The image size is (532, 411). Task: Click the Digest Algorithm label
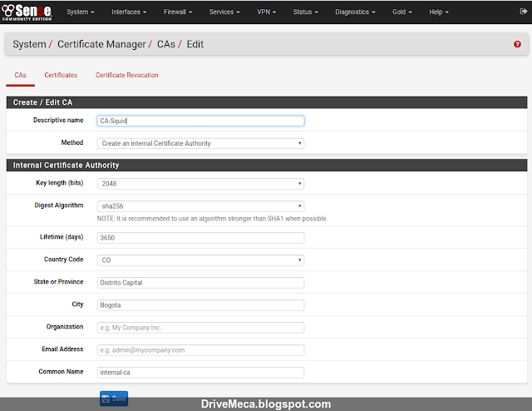coord(59,205)
